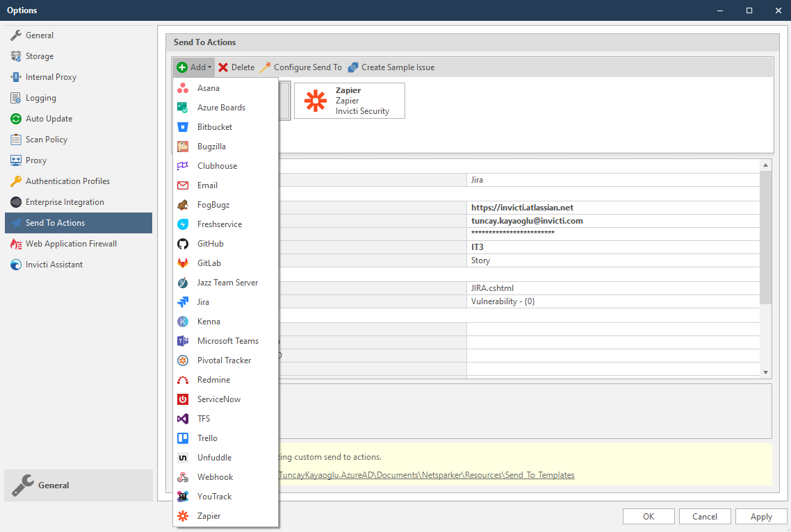Select the Zapier Invicti Security action card
Image resolution: width=791 pixels, height=532 pixels.
[x=350, y=100]
